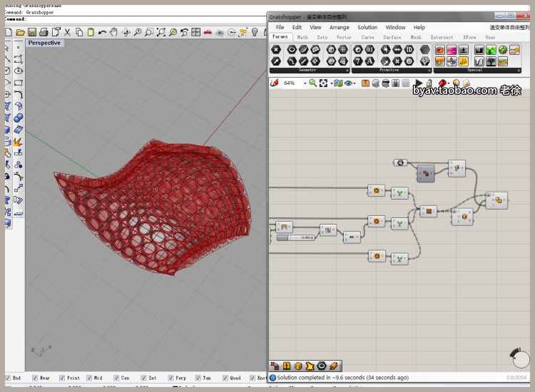Expand the Primitive components panel
535x392 pixels.
(428, 70)
